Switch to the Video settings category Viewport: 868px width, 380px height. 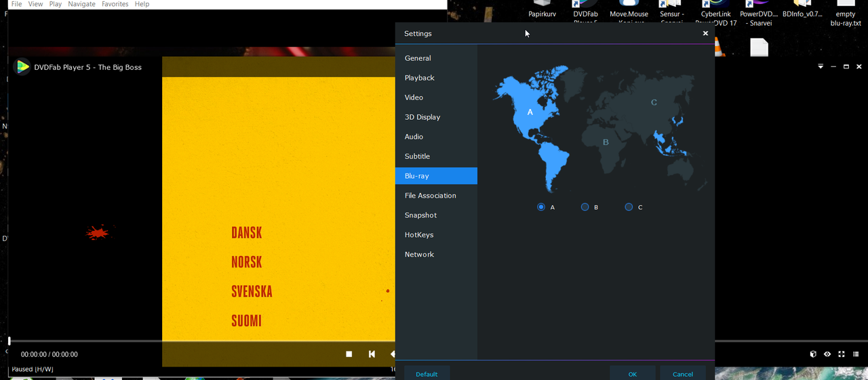coord(436,98)
